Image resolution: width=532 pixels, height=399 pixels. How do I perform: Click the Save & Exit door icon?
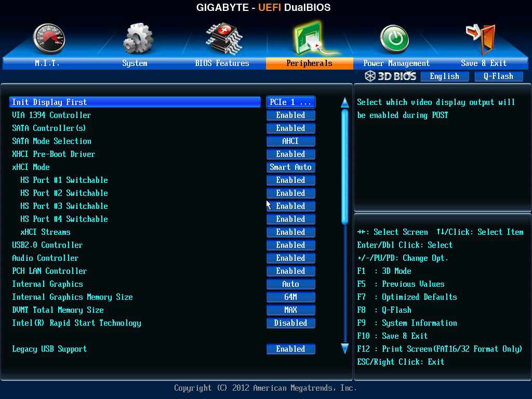481,38
